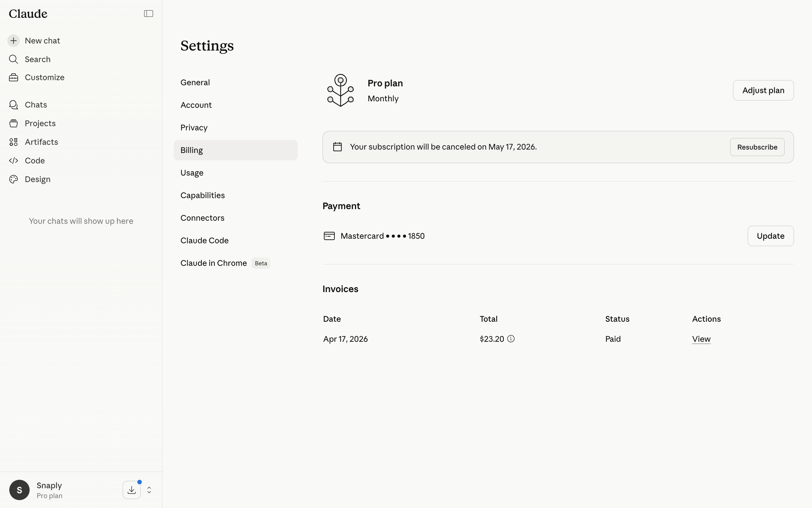The image size is (812, 508).
Task: Click the calendar icon in cancellation notice
Action: (x=337, y=147)
